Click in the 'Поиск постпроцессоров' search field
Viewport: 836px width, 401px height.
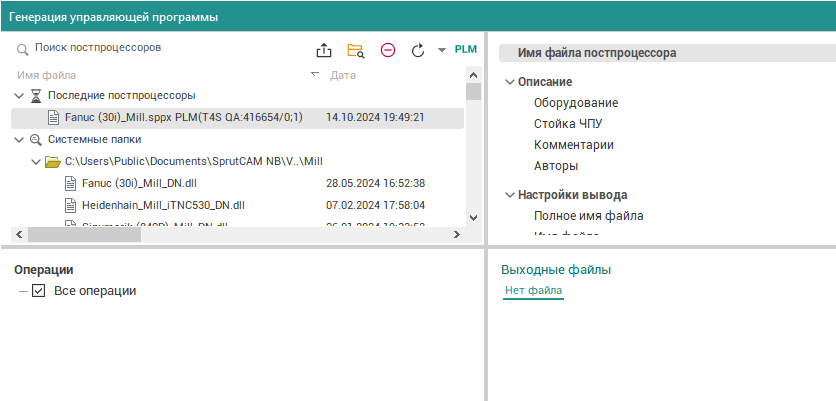coord(160,48)
